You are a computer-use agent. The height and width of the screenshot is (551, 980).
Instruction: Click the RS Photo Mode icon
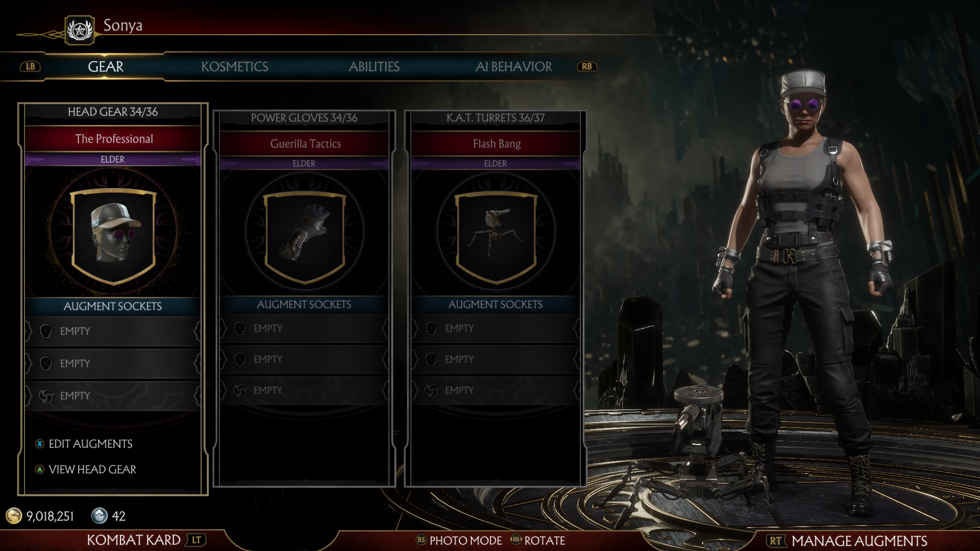[x=421, y=540]
